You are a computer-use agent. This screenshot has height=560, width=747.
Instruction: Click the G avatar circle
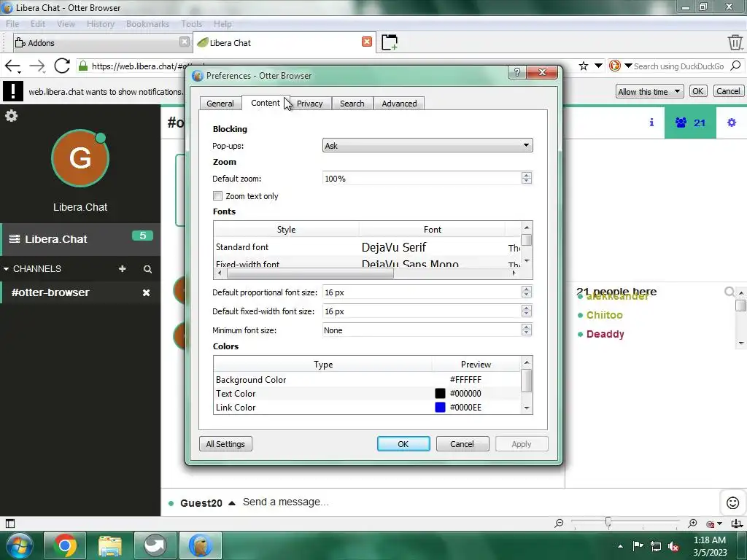80,158
